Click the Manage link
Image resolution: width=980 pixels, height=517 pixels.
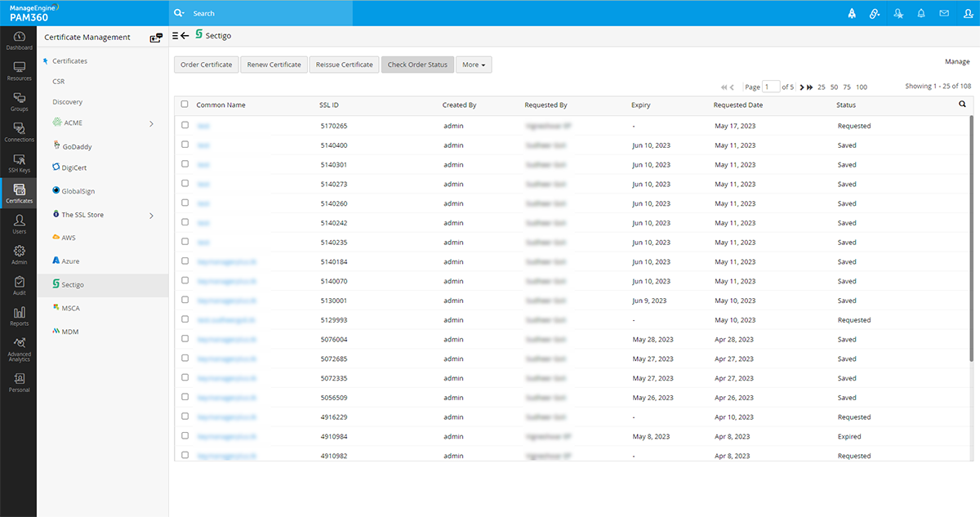[957, 61]
